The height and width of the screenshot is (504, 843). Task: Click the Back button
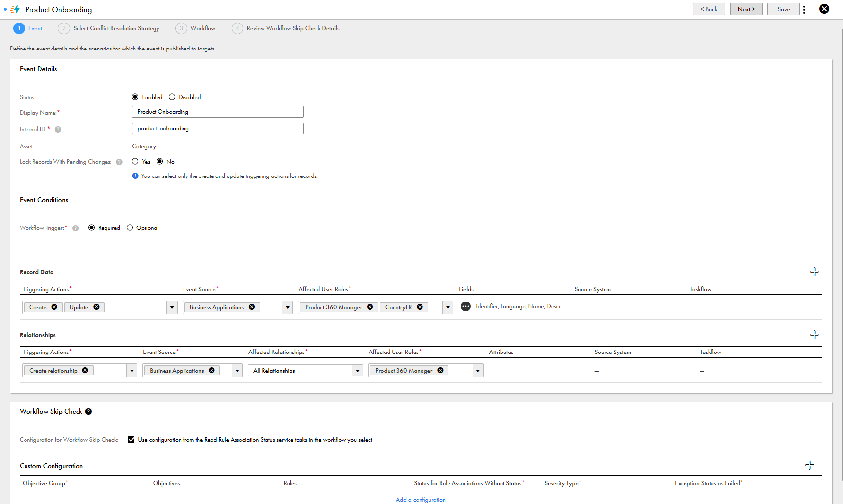click(x=709, y=9)
